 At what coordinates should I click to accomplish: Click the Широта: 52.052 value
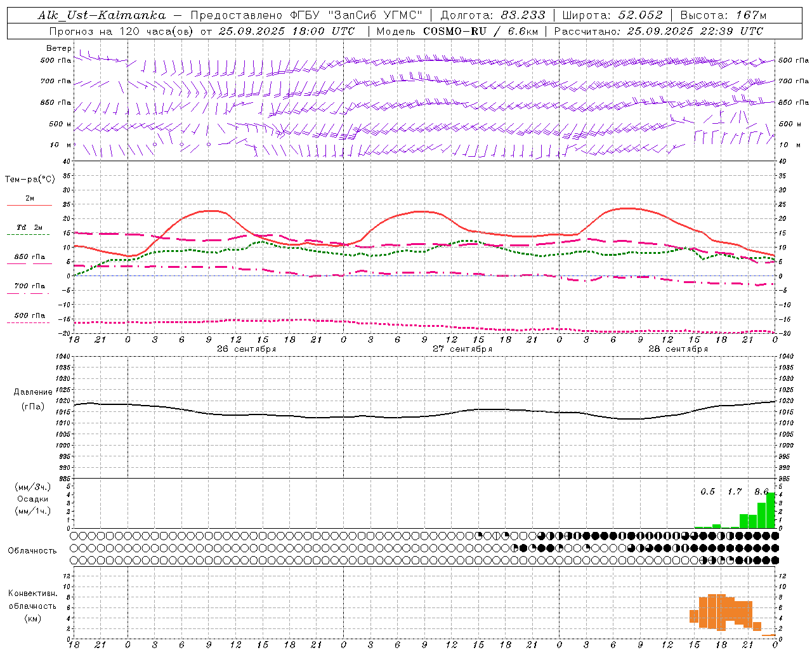click(x=613, y=15)
